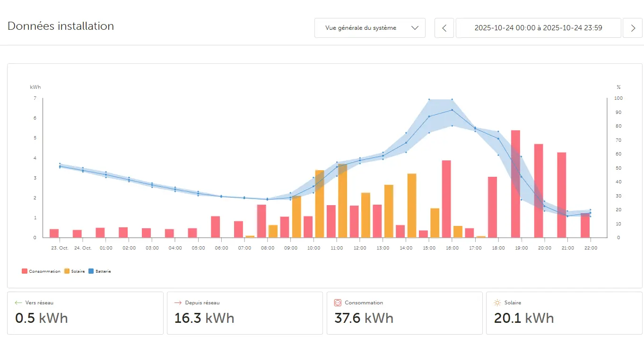Open the date range selector
Screen dimensions: 644x337
(538, 28)
